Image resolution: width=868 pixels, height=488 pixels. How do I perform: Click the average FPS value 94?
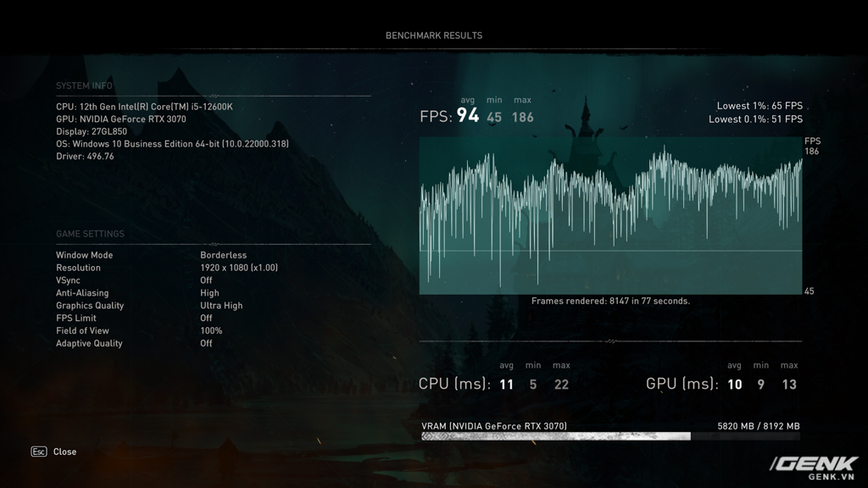(x=468, y=115)
